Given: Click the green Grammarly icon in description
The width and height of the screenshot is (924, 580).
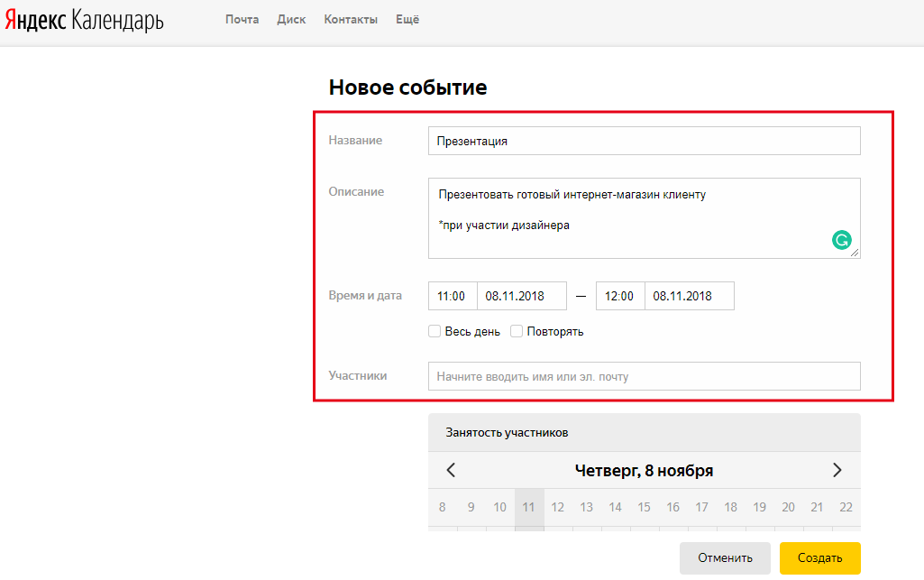Looking at the screenshot, I should pos(841,240).
